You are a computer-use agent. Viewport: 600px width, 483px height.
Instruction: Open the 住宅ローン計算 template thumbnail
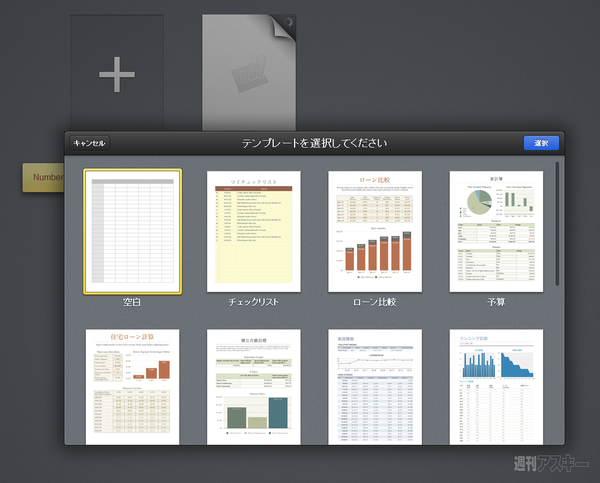[x=132, y=387]
